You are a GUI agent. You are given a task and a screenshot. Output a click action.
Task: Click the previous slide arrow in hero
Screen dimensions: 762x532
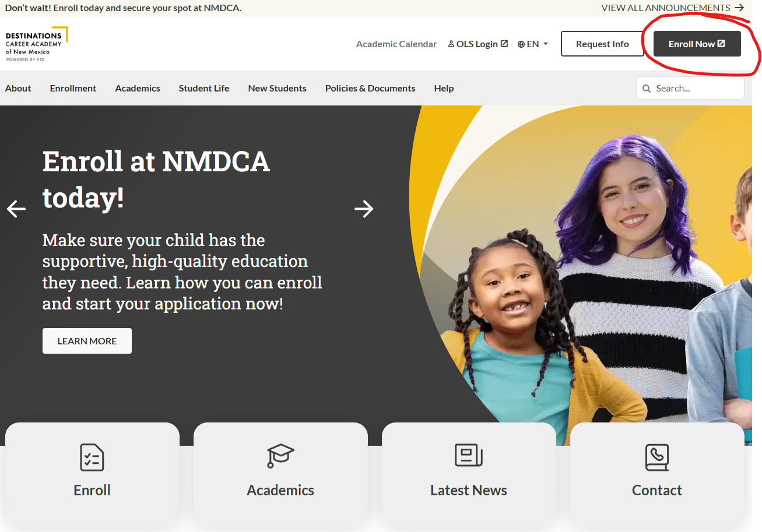[16, 209]
